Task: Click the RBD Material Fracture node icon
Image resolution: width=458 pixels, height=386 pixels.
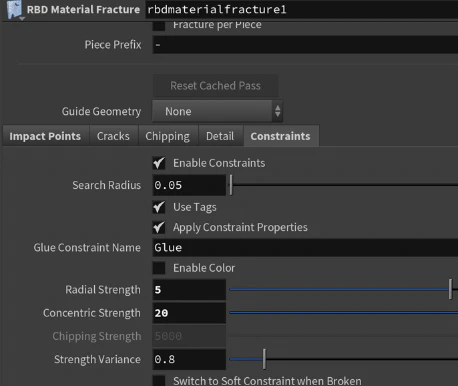Action: coord(15,10)
